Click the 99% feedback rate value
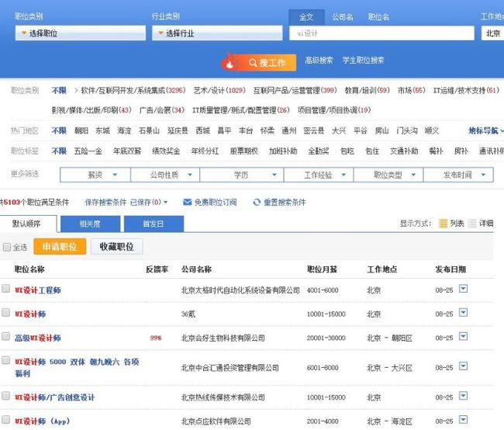Viewport: 504px width, 430px height. (x=156, y=338)
